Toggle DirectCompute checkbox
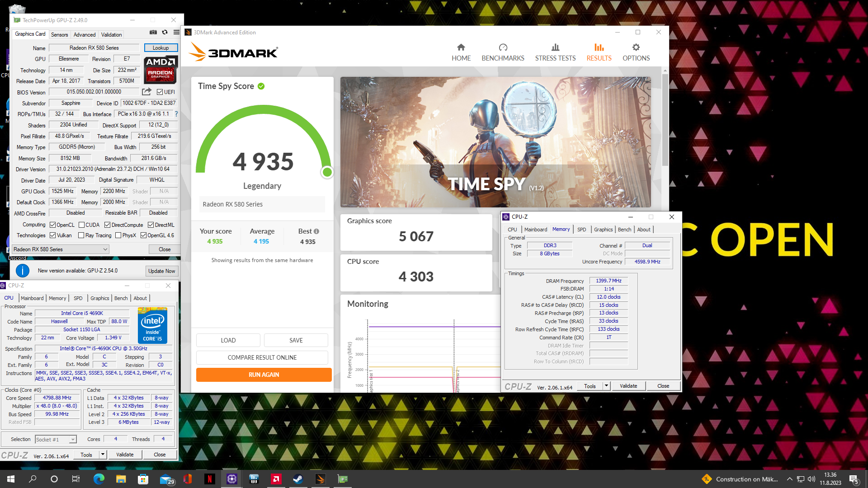This screenshot has width=868, height=488. [x=108, y=225]
